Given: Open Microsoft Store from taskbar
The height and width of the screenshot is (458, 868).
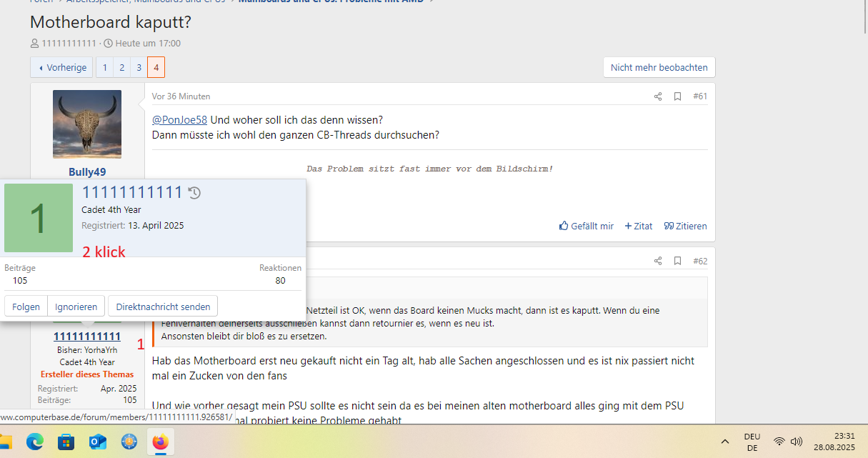Looking at the screenshot, I should click(x=66, y=442).
